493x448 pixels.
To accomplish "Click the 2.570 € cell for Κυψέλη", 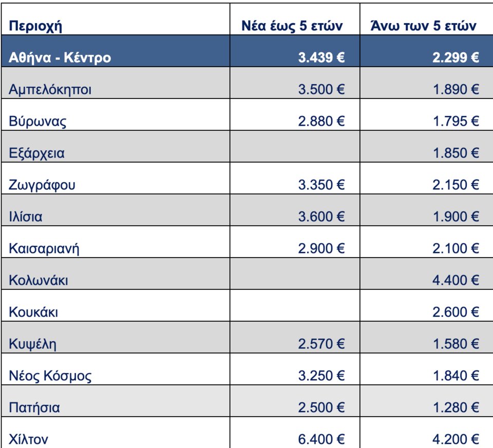I will [321, 344].
